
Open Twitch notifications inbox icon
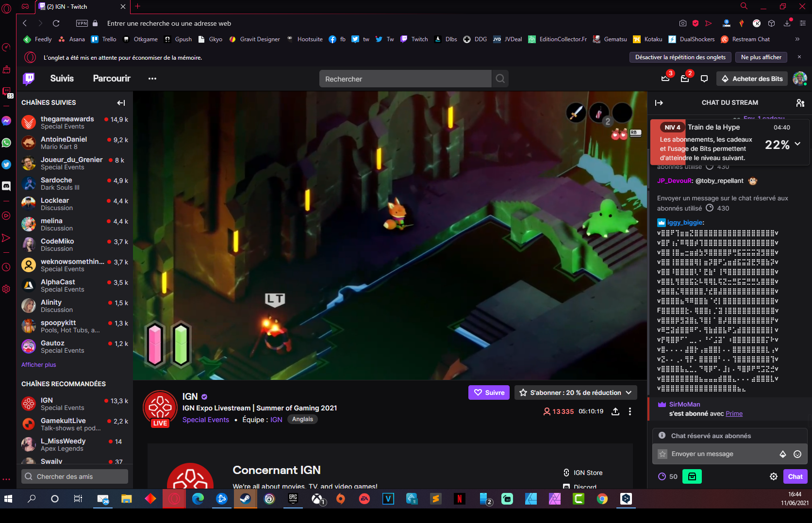685,79
